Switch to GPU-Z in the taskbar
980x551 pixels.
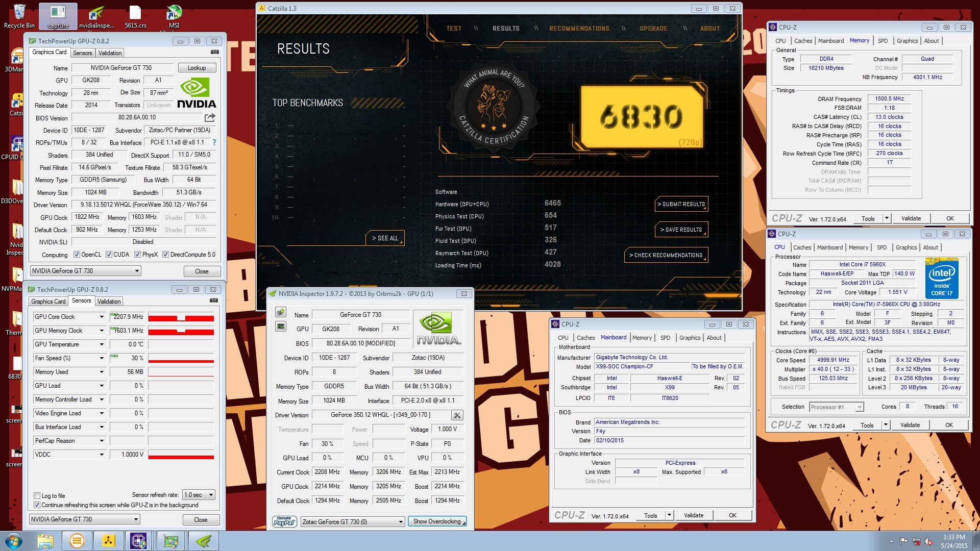pos(170,541)
